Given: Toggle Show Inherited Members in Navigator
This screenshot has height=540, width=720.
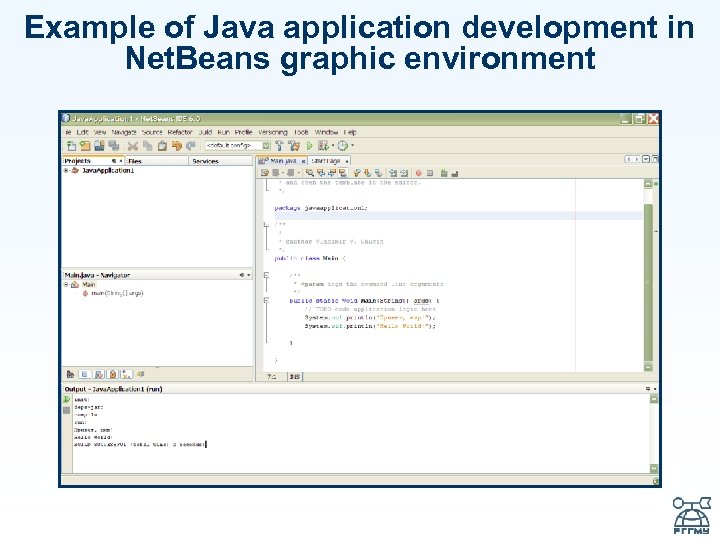Looking at the screenshot, I should 70,375.
